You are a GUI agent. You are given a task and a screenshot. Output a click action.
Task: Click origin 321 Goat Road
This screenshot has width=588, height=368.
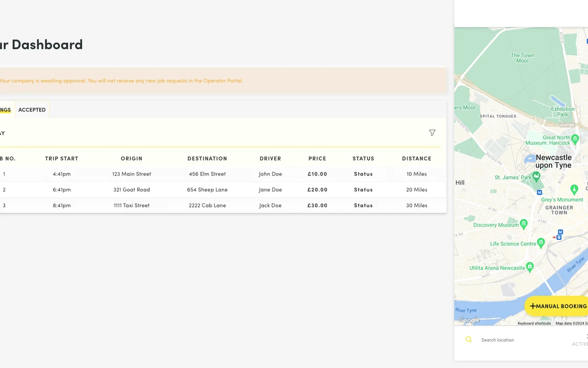(132, 190)
